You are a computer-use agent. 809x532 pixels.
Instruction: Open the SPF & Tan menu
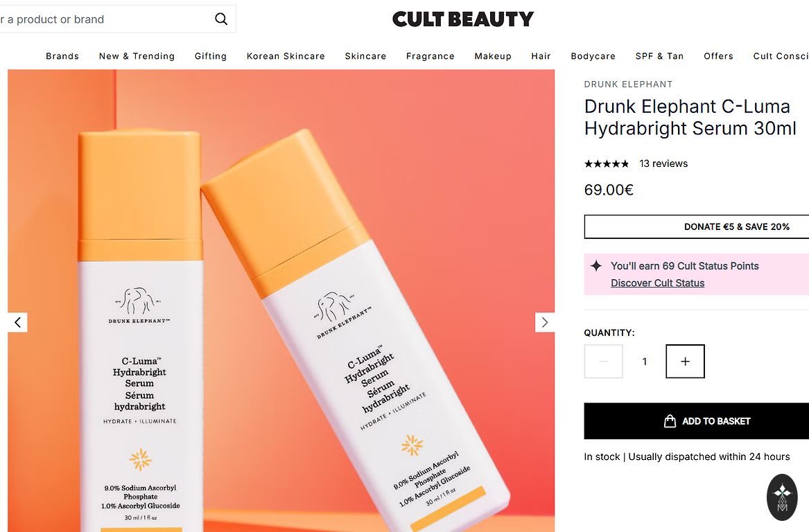659,56
